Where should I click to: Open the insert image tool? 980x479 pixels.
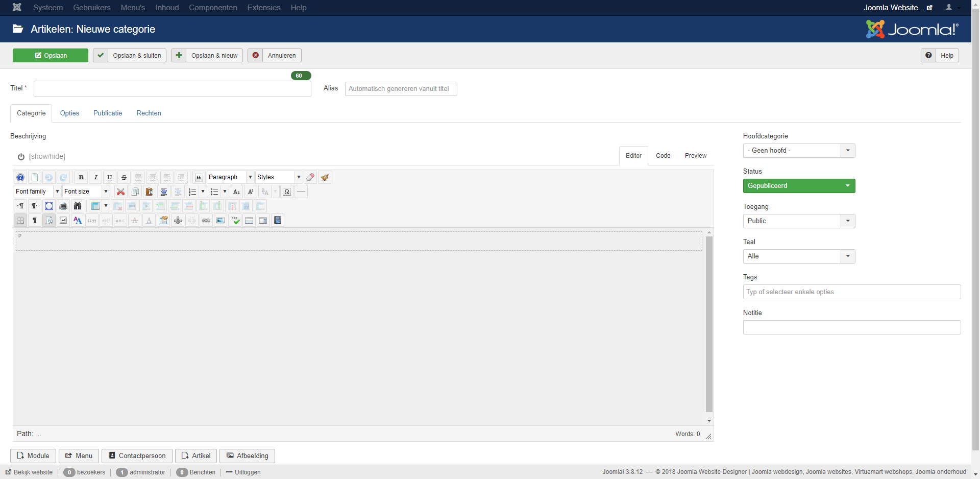[220, 220]
